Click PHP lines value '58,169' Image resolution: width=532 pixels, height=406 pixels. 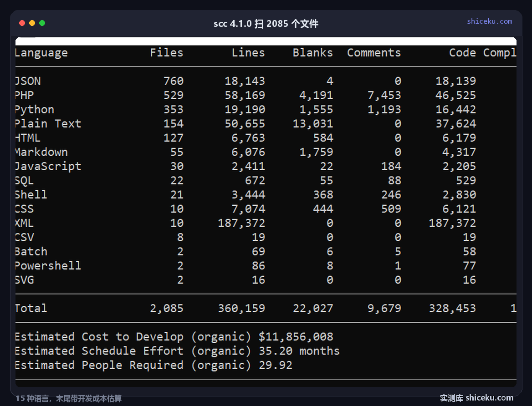[245, 96]
